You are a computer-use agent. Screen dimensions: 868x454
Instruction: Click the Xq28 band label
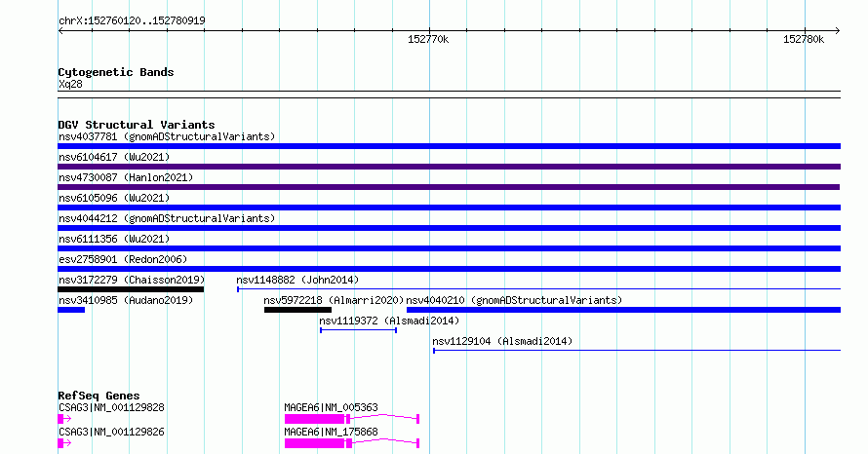(70, 84)
